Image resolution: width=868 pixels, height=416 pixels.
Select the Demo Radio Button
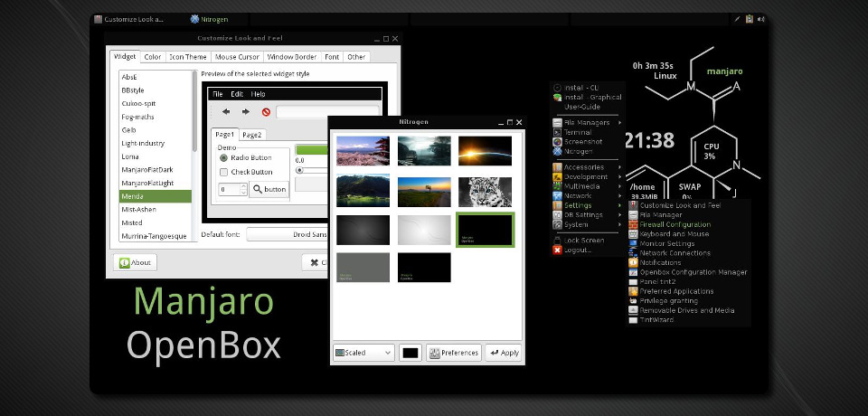pos(223,158)
